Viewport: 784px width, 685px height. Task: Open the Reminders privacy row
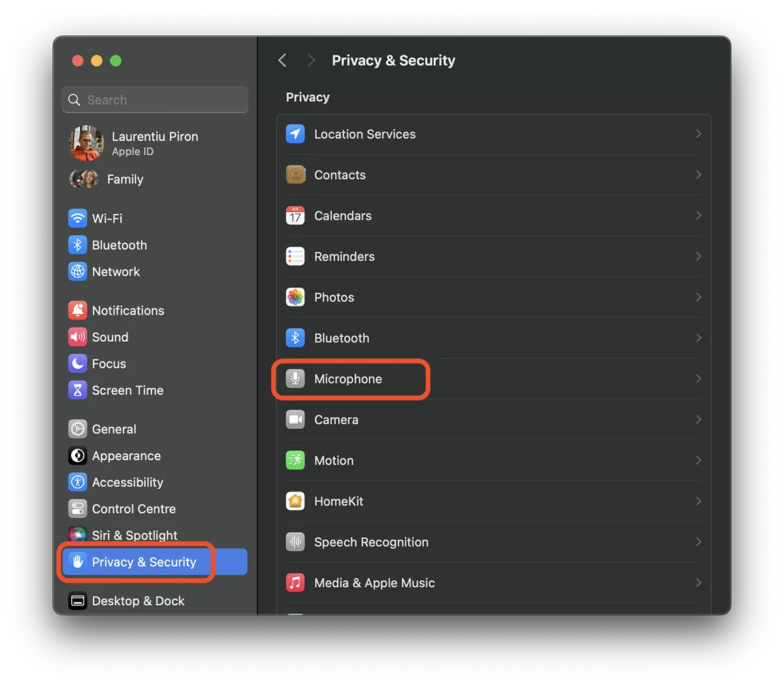[x=344, y=257]
